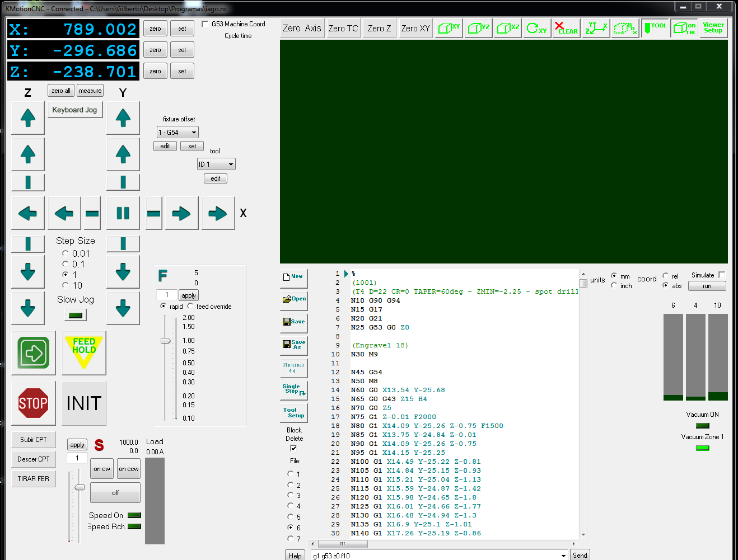Image resolution: width=738 pixels, height=560 pixels.
Task: Expand the tool ID 1 dropdown
Action: coord(216,164)
